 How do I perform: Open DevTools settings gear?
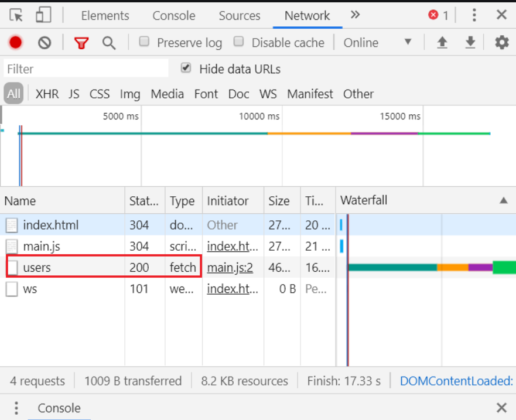pyautogui.click(x=501, y=42)
